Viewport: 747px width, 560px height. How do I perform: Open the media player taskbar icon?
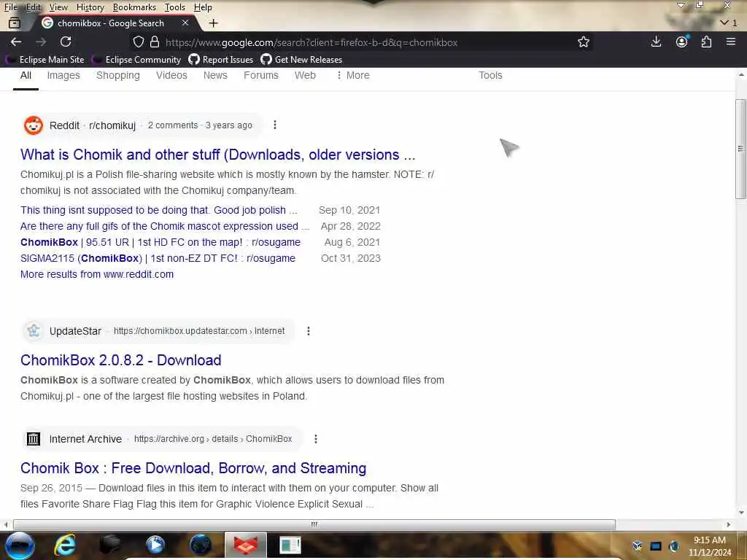coord(155,545)
